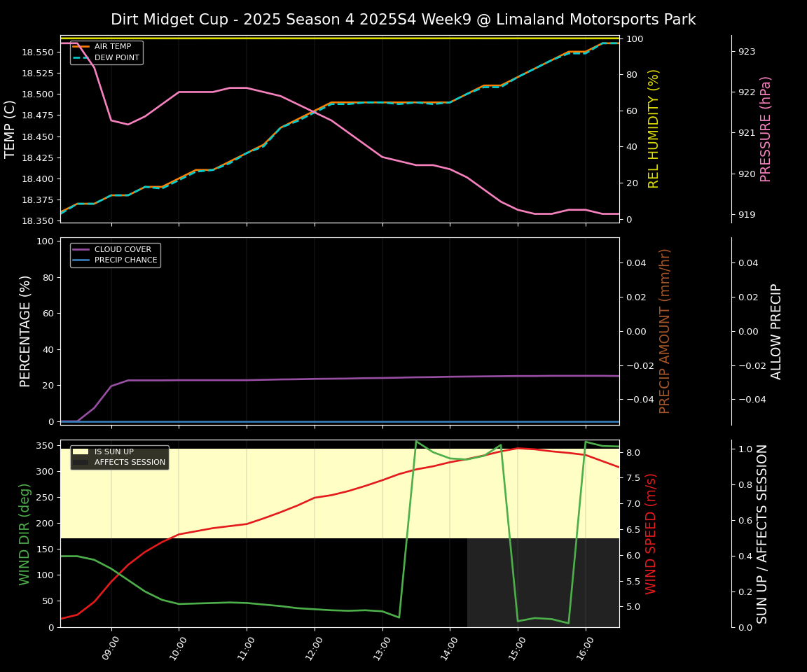The height and width of the screenshot is (672, 807).
Task: Click the REL HUMIDITY (%) axis label
Action: point(654,129)
